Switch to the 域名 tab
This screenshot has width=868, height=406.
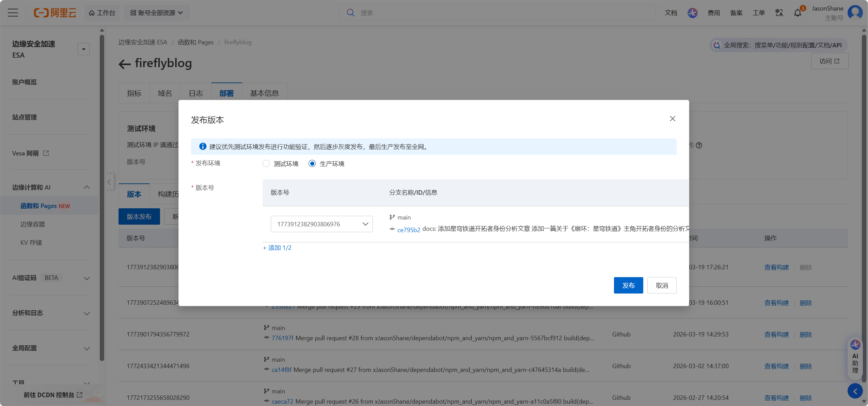pyautogui.click(x=165, y=93)
